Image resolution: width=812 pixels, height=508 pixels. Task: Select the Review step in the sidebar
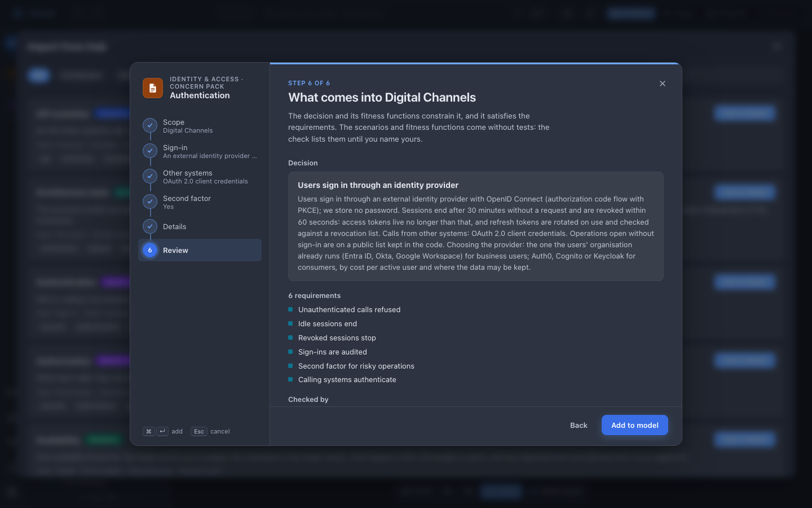tap(200, 250)
